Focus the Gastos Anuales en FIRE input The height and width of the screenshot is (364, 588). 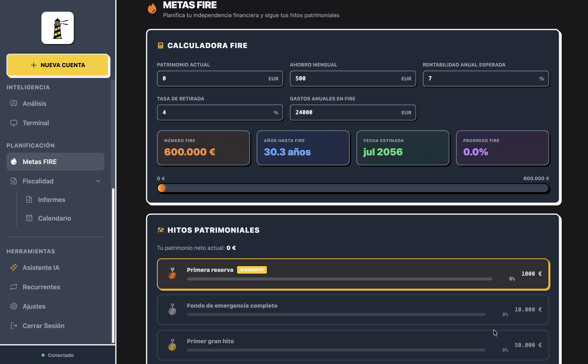click(x=353, y=113)
